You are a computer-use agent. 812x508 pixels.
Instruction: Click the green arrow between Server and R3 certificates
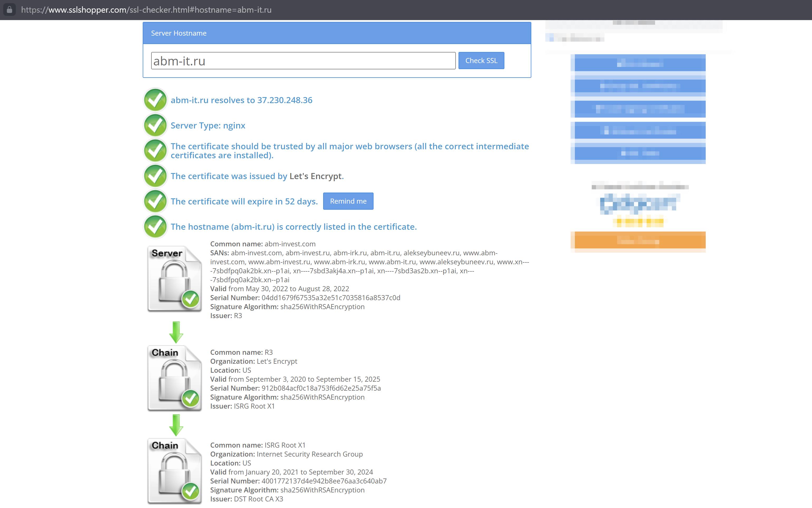click(x=175, y=332)
